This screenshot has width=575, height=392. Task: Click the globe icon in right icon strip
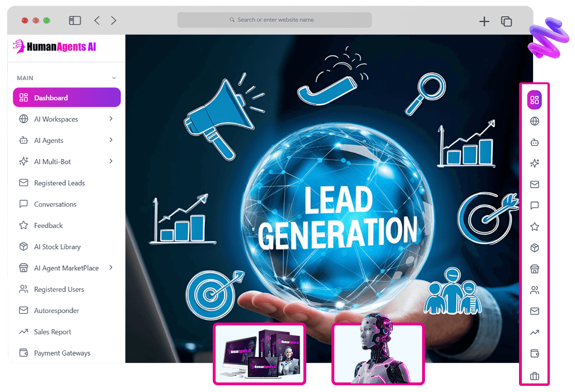[534, 121]
